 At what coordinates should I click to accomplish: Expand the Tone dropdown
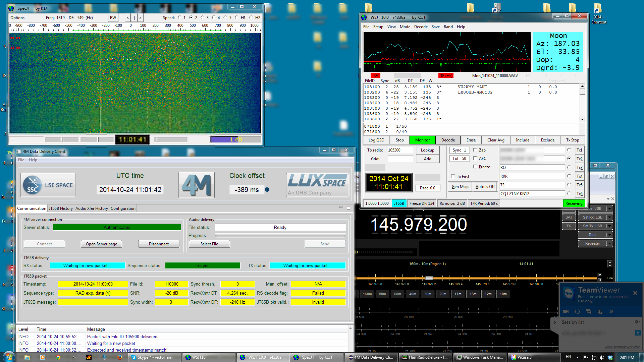click(609, 235)
